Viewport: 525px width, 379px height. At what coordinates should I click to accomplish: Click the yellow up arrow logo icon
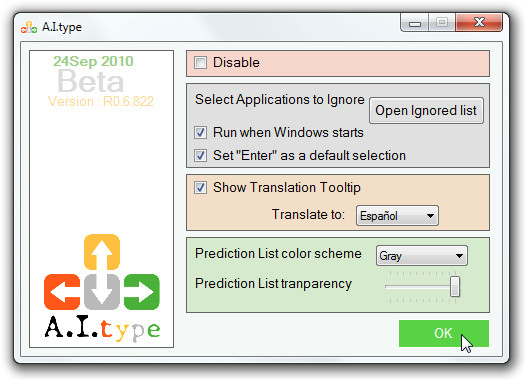pos(102,252)
